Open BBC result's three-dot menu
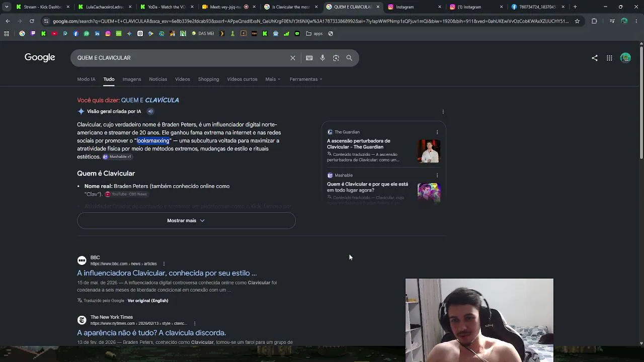 pos(164,263)
